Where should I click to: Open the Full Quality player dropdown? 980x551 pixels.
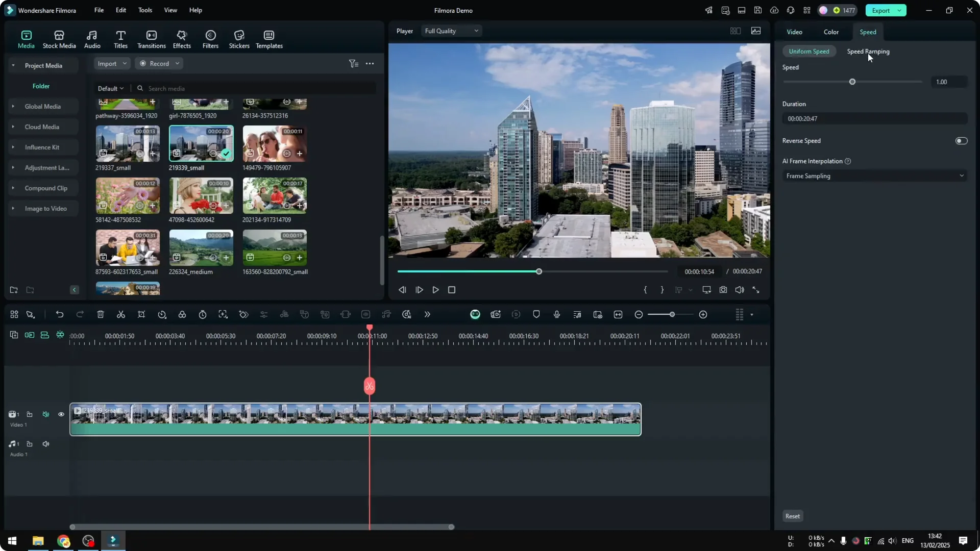coord(451,31)
